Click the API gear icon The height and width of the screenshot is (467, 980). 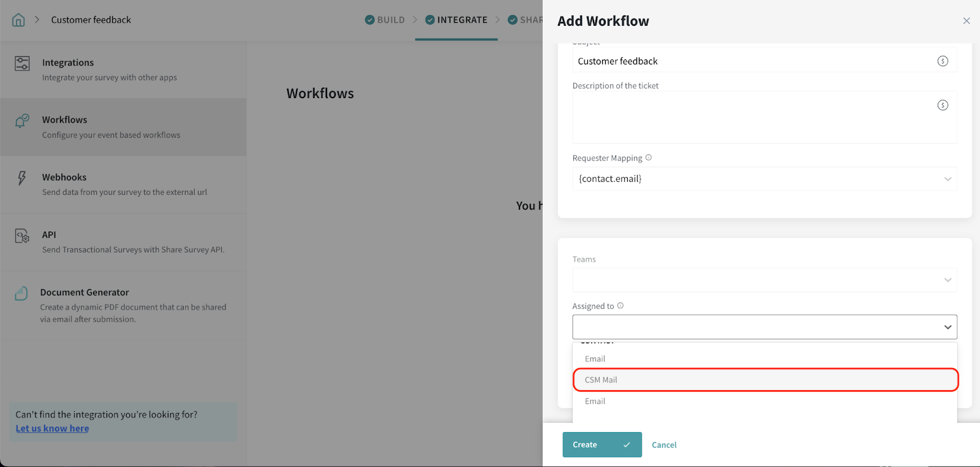(x=22, y=236)
